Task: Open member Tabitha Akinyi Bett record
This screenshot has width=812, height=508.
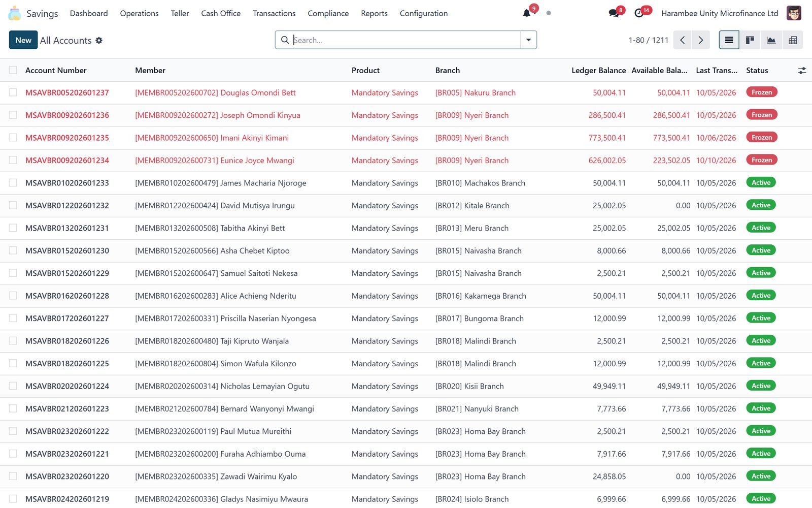Action: pos(210,228)
